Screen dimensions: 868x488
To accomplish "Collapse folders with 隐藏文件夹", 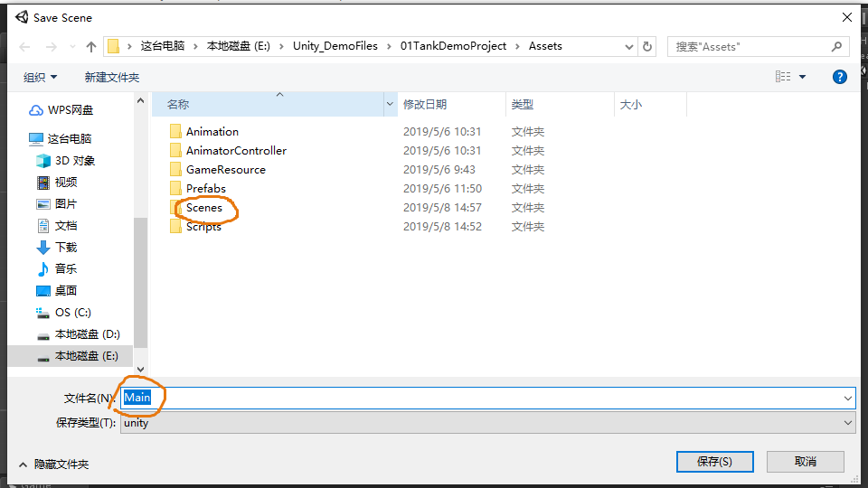I will [53, 465].
